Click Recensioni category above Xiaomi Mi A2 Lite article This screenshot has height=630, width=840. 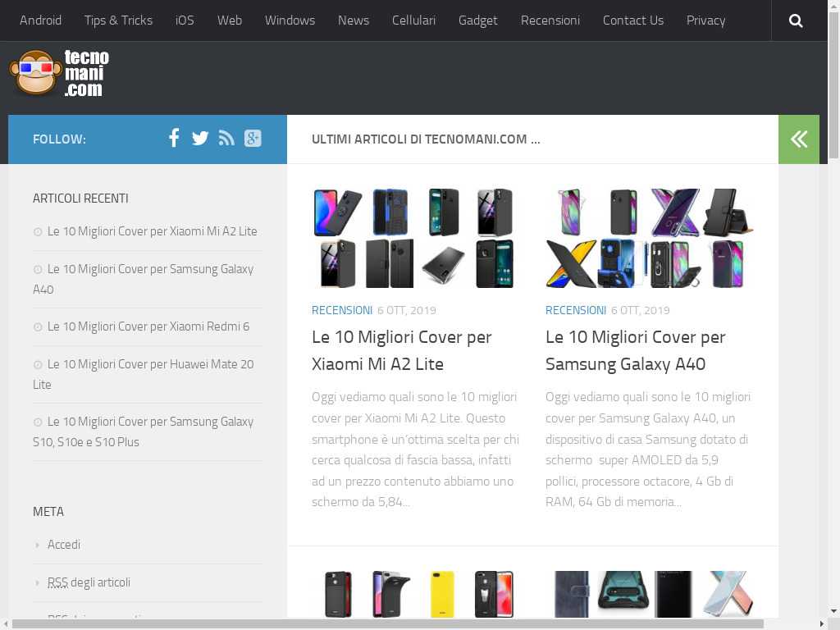342,310
